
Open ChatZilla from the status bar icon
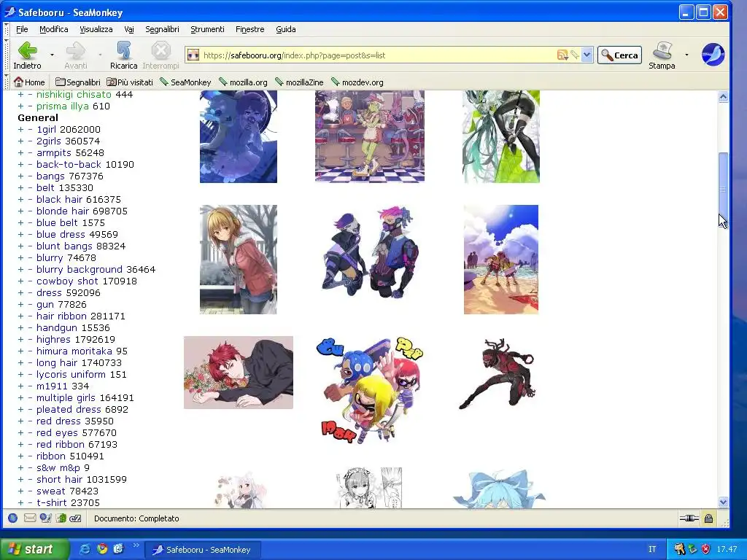[75, 518]
